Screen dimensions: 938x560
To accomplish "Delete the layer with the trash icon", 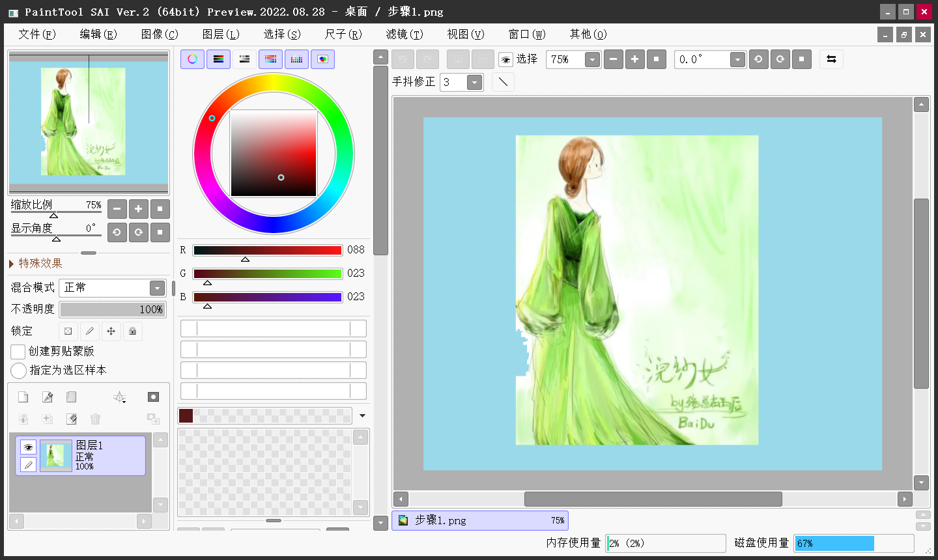I will (x=96, y=419).
